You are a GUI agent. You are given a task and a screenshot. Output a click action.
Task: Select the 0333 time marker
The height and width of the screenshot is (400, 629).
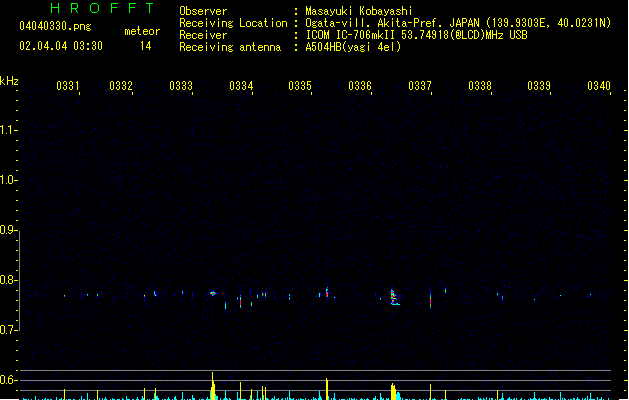[181, 86]
